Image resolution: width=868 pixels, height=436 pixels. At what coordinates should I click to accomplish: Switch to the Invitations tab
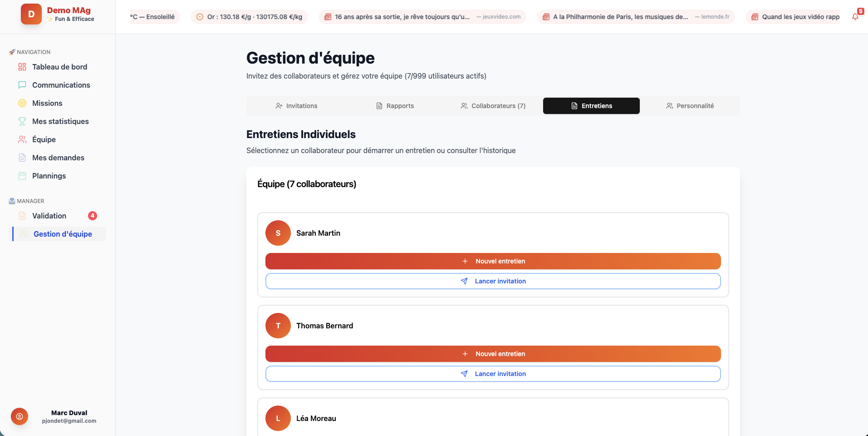pyautogui.click(x=296, y=106)
